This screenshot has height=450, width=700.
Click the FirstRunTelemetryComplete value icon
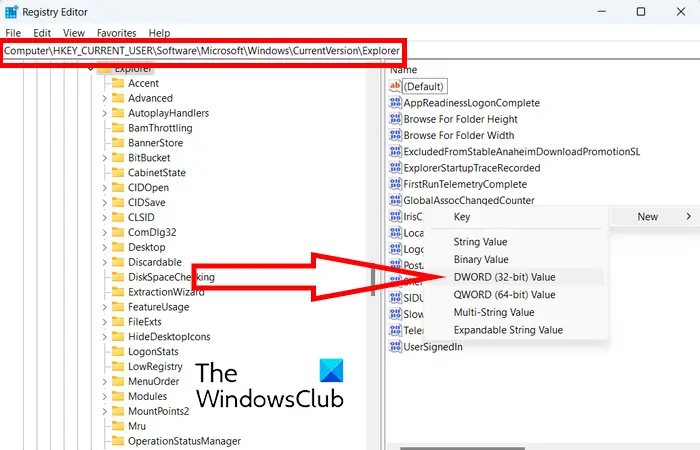tap(395, 184)
